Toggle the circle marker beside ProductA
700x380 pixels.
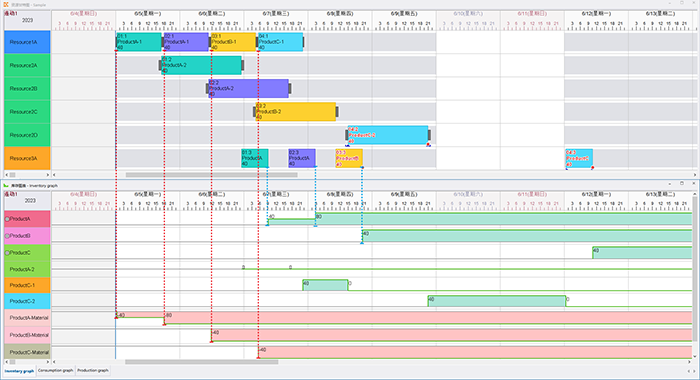7,219
